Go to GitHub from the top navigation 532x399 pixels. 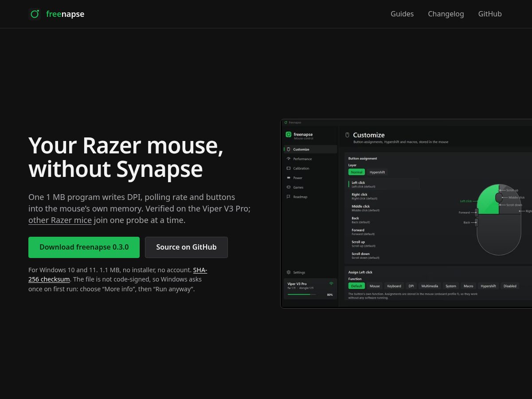[490, 14]
